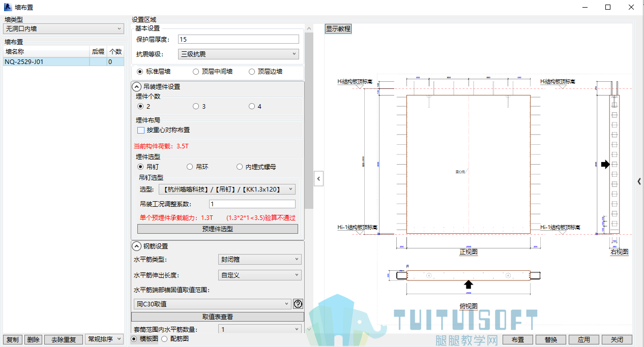
Task: Open 套筒范围内水平筋数量 dropdown
Action: (260, 329)
